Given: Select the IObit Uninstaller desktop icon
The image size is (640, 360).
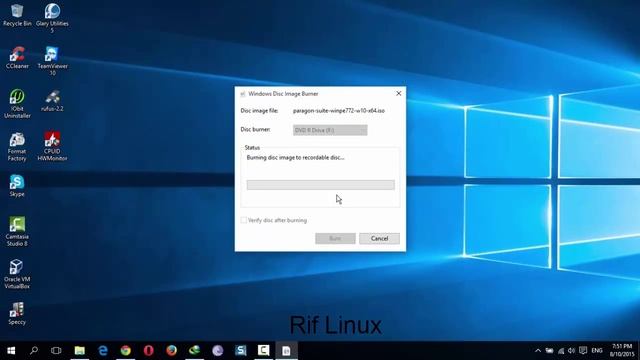Looking at the screenshot, I should (17, 104).
